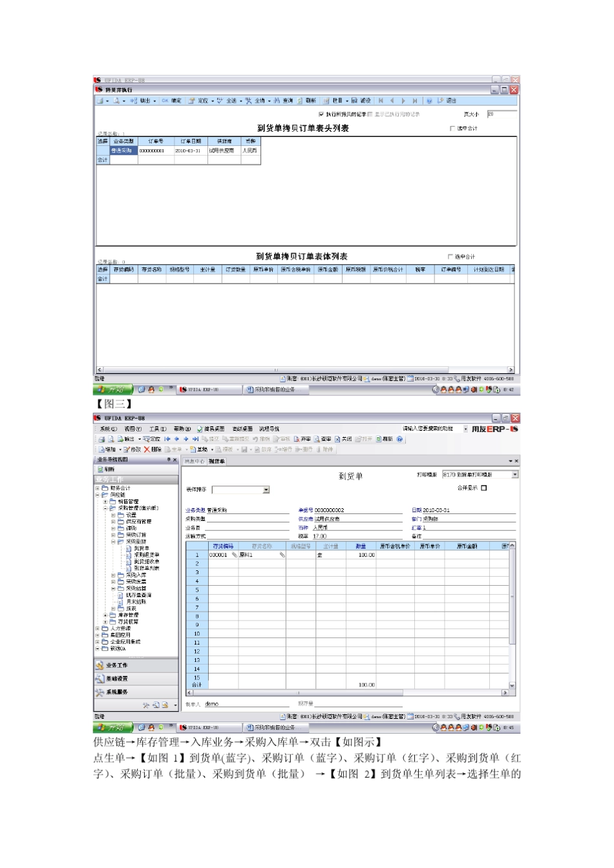Click 全消 (Deselect all) in 拷贝并执行 toolbar
Screen dimensions: 614x868
coord(255,101)
